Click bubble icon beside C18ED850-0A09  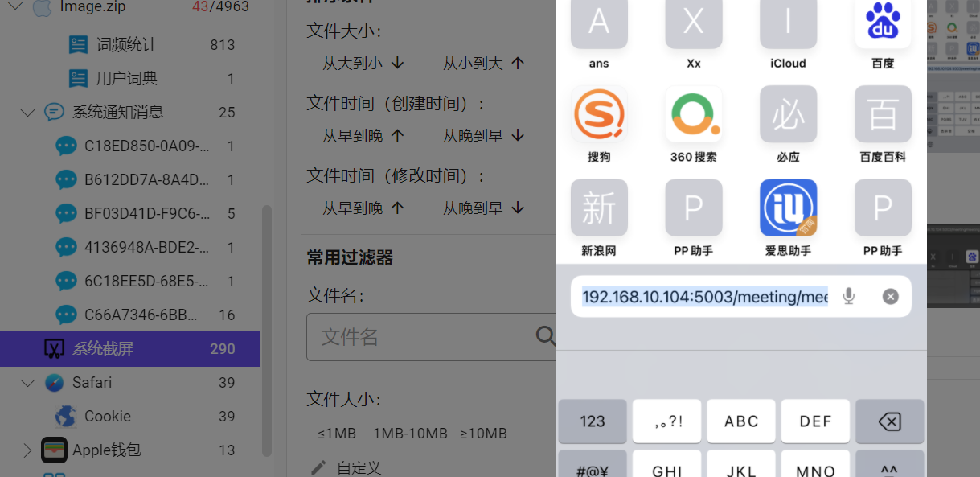[66, 146]
